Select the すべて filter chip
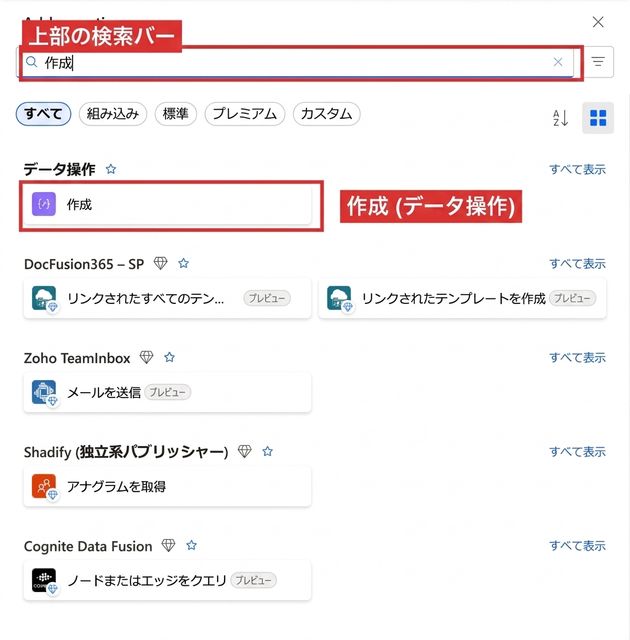The width and height of the screenshot is (630, 640). point(43,114)
